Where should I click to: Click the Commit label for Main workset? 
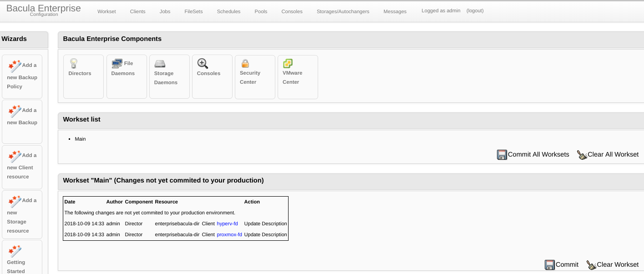tap(567, 264)
